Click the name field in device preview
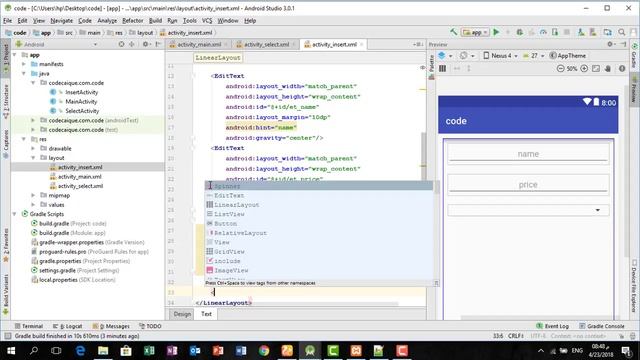This screenshot has height=360, width=640. pyautogui.click(x=528, y=154)
